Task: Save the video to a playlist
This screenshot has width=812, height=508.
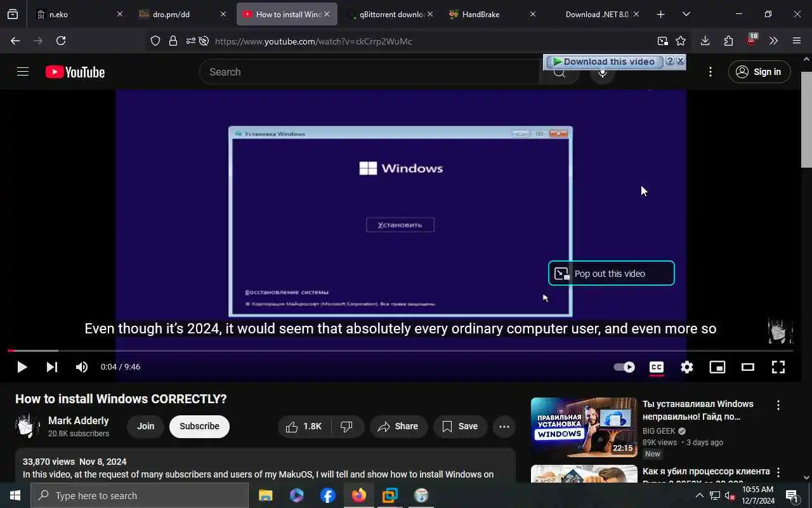Action: click(461, 427)
